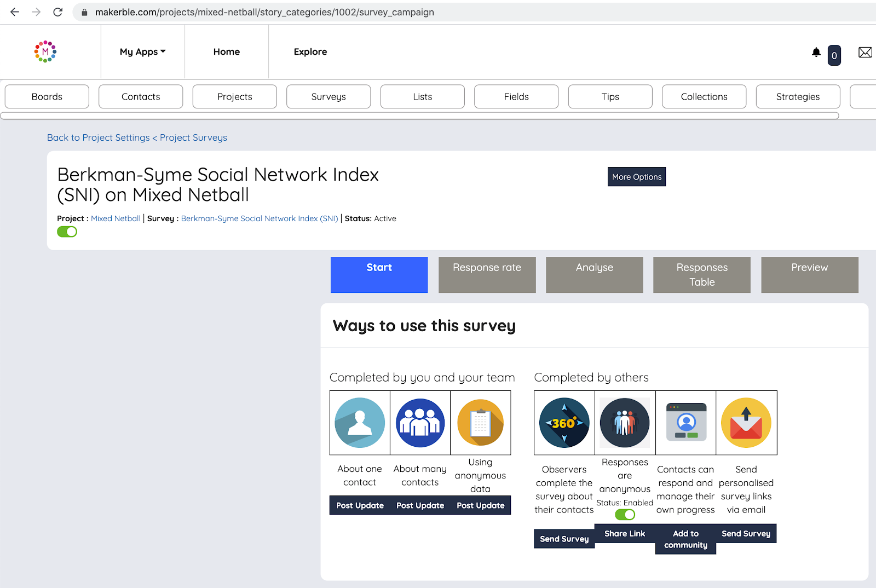Image resolution: width=876 pixels, height=588 pixels.
Task: Expand the My Apps dropdown
Action: tap(142, 51)
